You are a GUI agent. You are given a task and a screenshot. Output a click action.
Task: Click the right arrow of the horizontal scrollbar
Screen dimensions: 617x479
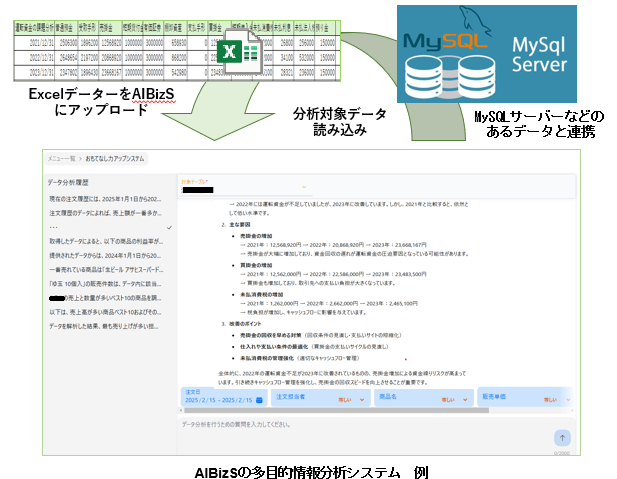point(572,410)
